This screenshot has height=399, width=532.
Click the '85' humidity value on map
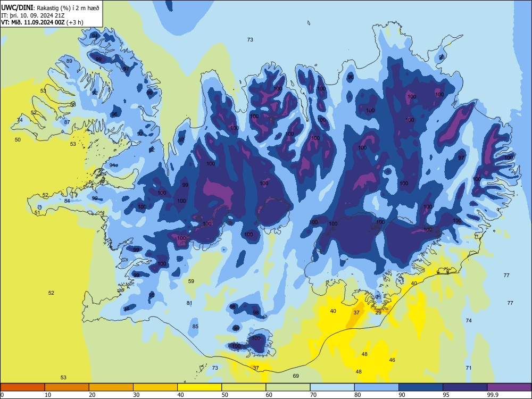coord(195,327)
